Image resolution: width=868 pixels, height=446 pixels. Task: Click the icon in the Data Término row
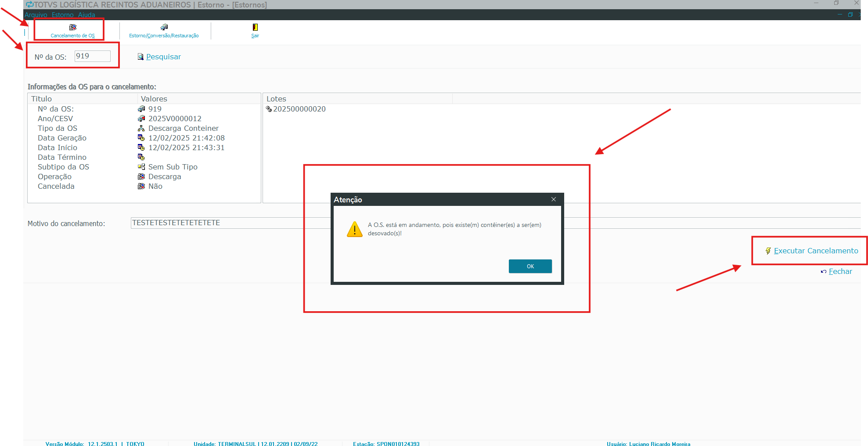tap(141, 157)
